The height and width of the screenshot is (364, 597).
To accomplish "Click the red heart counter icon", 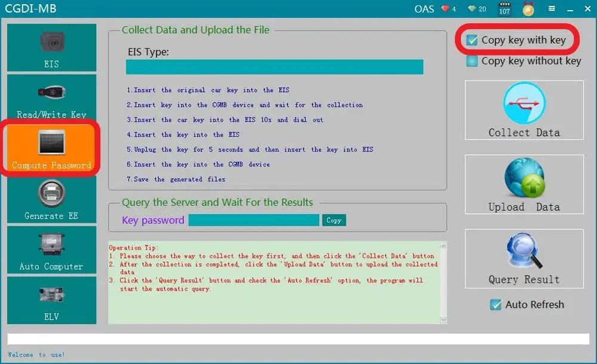I will pyautogui.click(x=445, y=8).
